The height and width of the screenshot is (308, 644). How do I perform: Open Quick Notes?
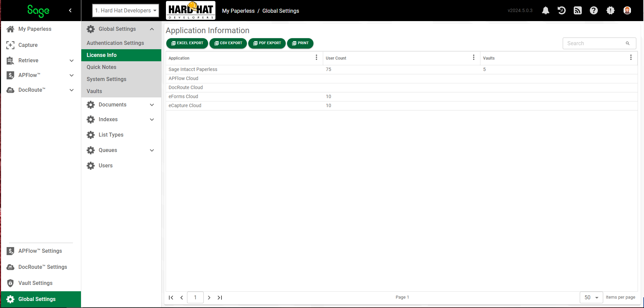click(121, 67)
